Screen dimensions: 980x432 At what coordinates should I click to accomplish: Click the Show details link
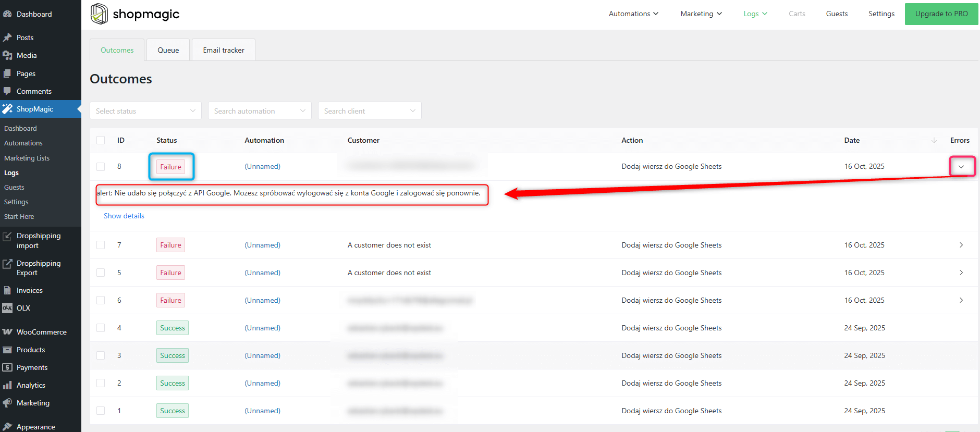coord(124,216)
